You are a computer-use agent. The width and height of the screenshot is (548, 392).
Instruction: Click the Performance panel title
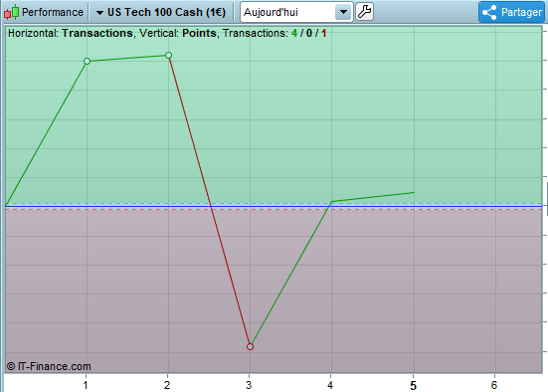point(53,12)
